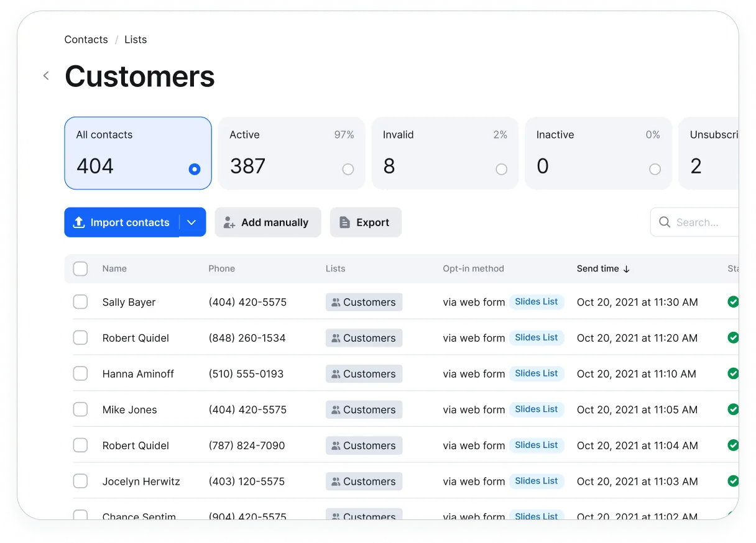Open the Contacts breadcrumb link
This screenshot has width=756, height=543.
[x=86, y=39]
